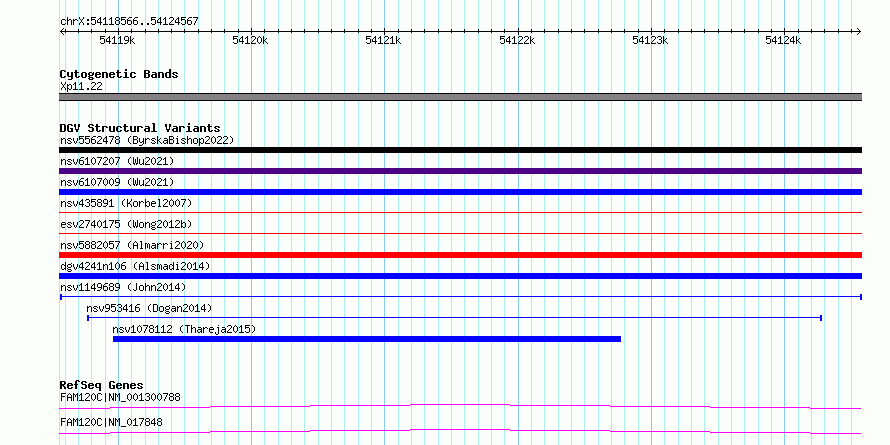Click the magenta NM_001300788 gene line
Screen dimensions: 890x445
pyautogui.click(x=460, y=406)
